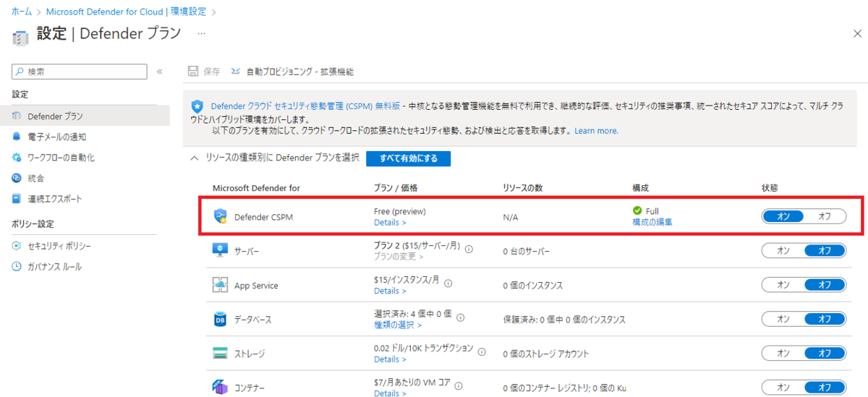Click the 電子メールの通知 bell icon
This screenshot has width=868, height=397.
[17, 136]
